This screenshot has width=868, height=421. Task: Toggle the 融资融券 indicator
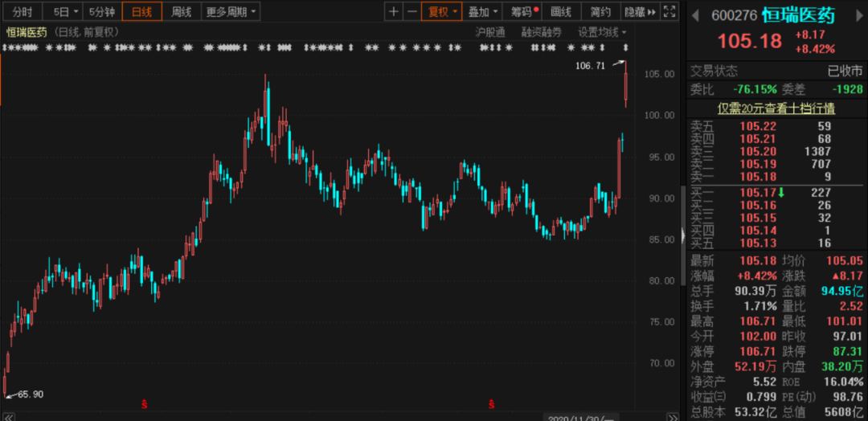541,32
